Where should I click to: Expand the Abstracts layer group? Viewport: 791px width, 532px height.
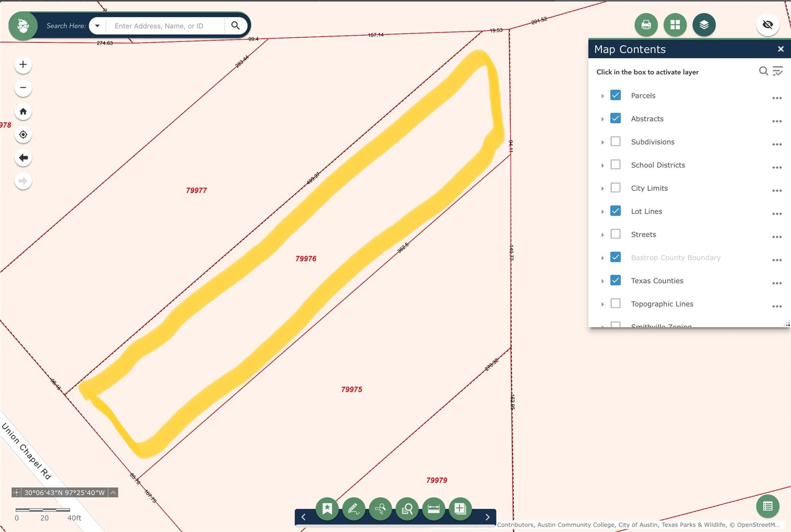click(x=603, y=119)
